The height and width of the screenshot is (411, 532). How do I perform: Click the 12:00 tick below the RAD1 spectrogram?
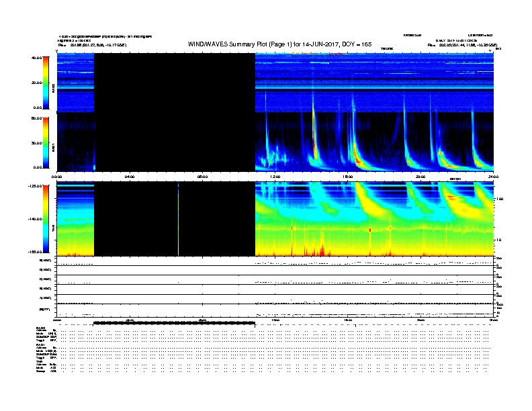click(x=275, y=177)
